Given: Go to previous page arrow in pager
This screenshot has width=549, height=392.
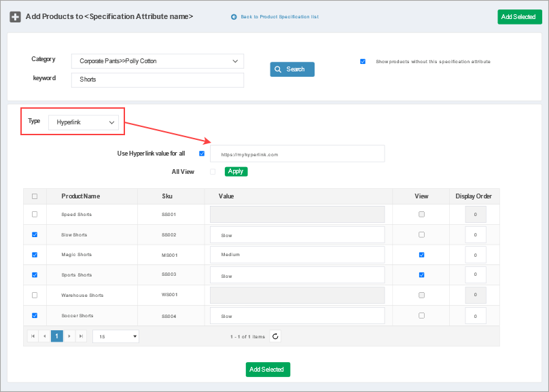Looking at the screenshot, I should (45, 336).
